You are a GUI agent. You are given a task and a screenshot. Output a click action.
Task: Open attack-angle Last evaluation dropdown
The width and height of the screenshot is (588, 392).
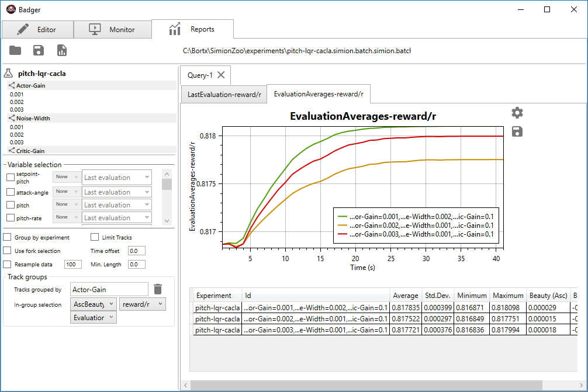pyautogui.click(x=117, y=192)
